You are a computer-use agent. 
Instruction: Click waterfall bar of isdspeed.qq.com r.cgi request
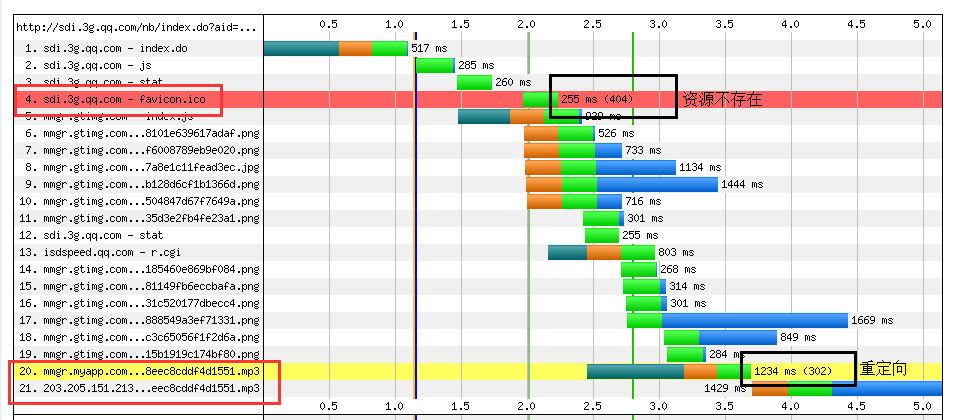602,252
